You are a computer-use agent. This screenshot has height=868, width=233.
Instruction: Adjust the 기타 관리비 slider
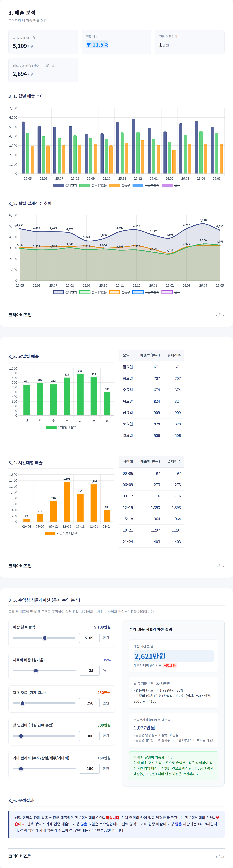click(44, 769)
